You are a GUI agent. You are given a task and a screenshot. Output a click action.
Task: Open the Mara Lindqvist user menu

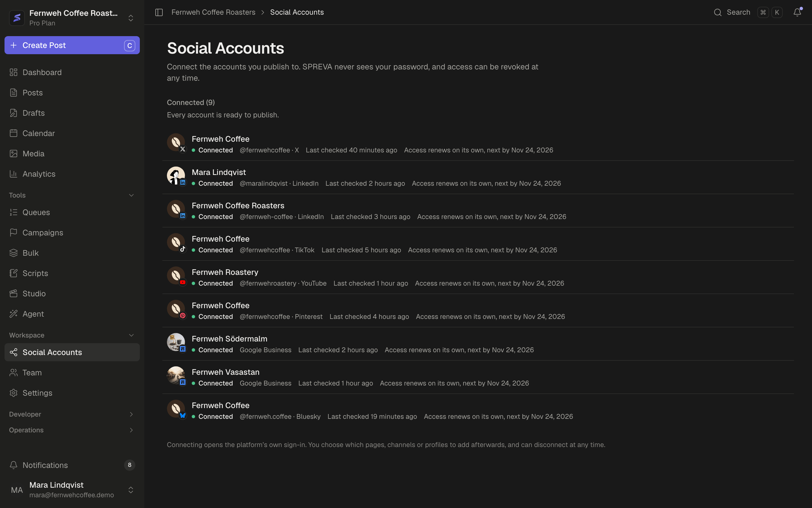(x=72, y=490)
